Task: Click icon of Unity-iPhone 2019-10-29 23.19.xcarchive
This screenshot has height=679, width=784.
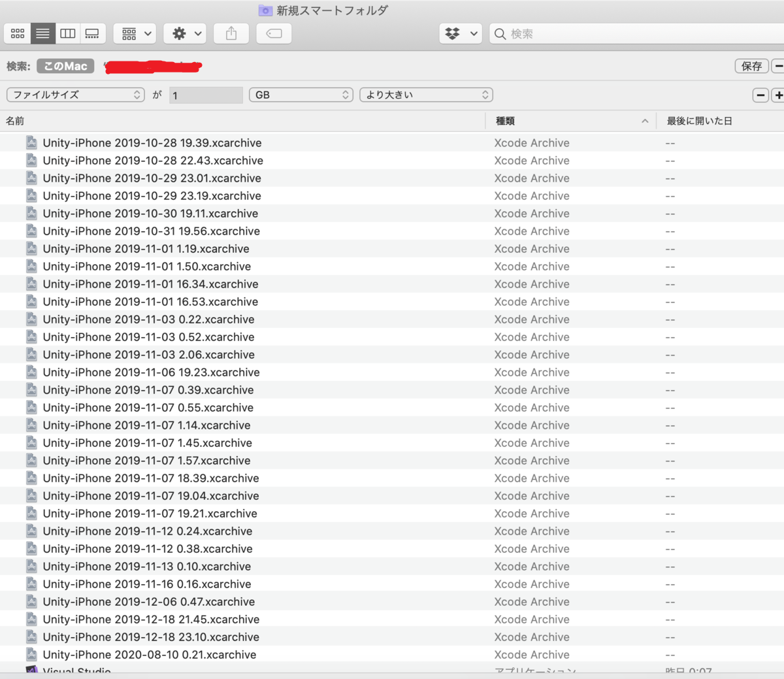Action: click(31, 195)
